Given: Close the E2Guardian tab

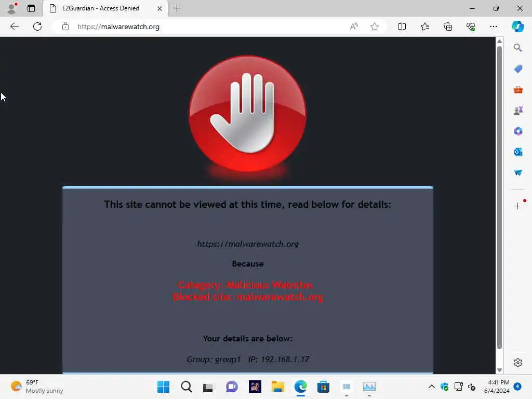Looking at the screenshot, I should click(x=159, y=8).
